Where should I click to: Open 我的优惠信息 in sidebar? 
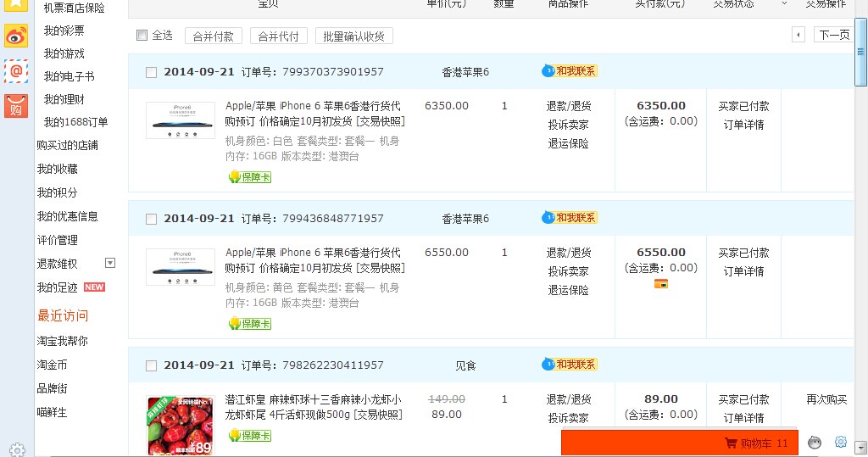coord(68,216)
